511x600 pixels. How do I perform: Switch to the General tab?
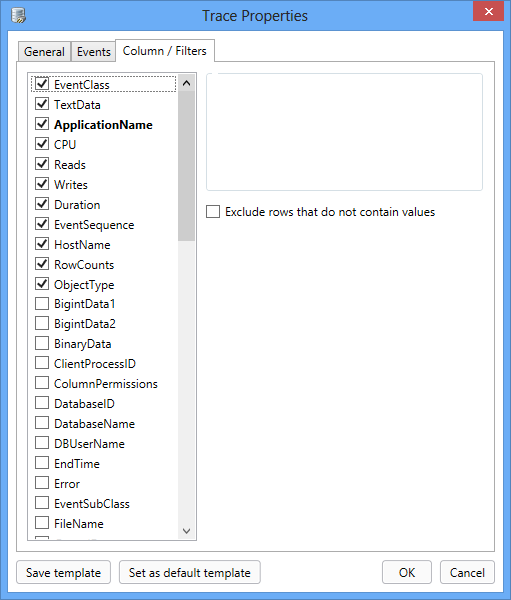pyautogui.click(x=44, y=51)
